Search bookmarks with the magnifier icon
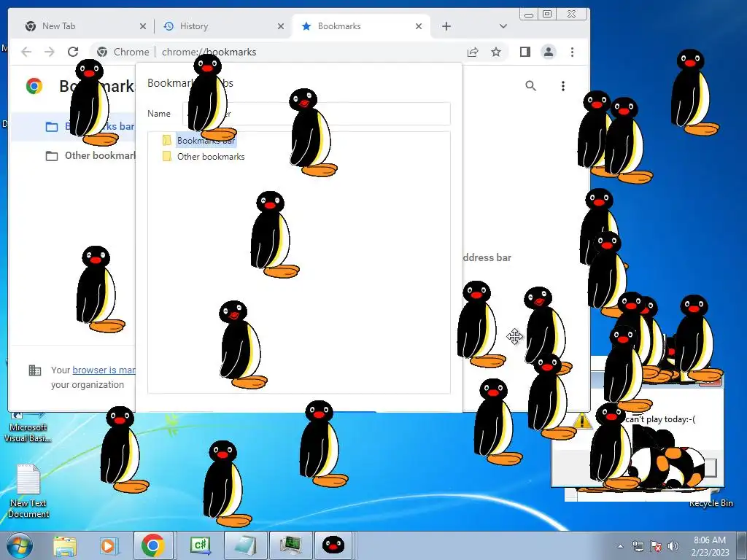This screenshot has height=560, width=747. click(531, 86)
